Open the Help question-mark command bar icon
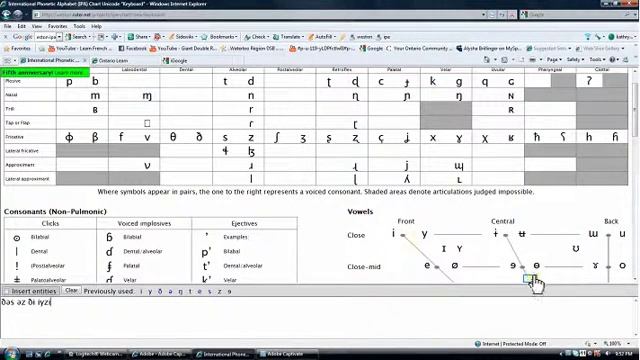Viewport: 640px width, 360px height. 613,60
